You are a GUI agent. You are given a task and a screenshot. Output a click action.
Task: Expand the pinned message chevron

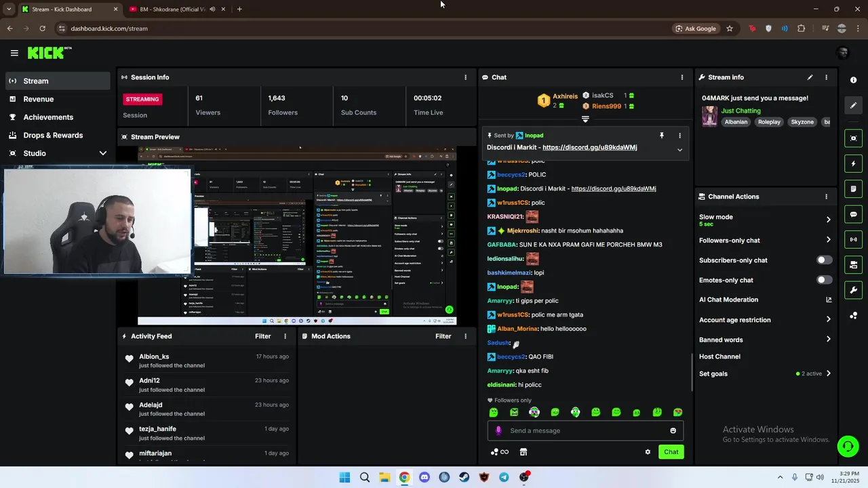tap(679, 150)
